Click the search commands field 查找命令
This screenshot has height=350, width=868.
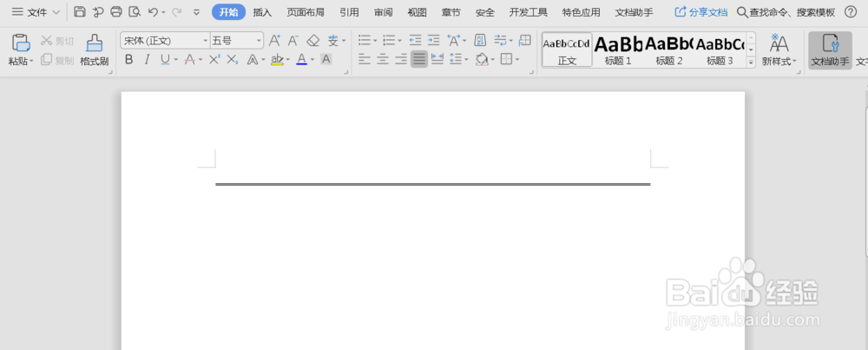[786, 11]
